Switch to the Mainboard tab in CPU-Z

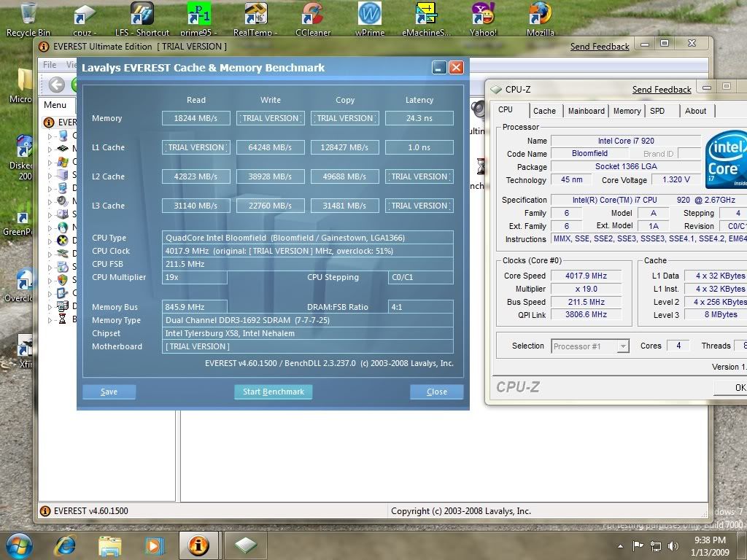coord(587,111)
